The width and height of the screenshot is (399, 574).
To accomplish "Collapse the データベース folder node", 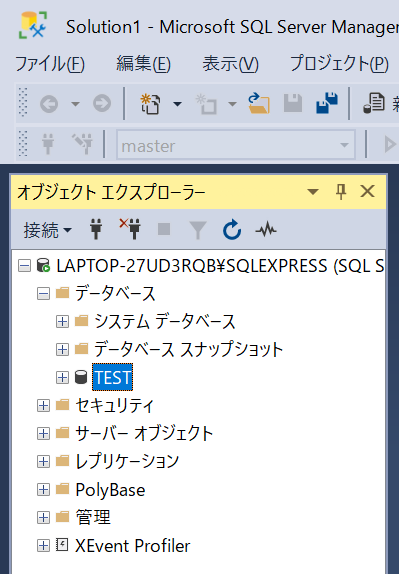I will click(x=43, y=294).
